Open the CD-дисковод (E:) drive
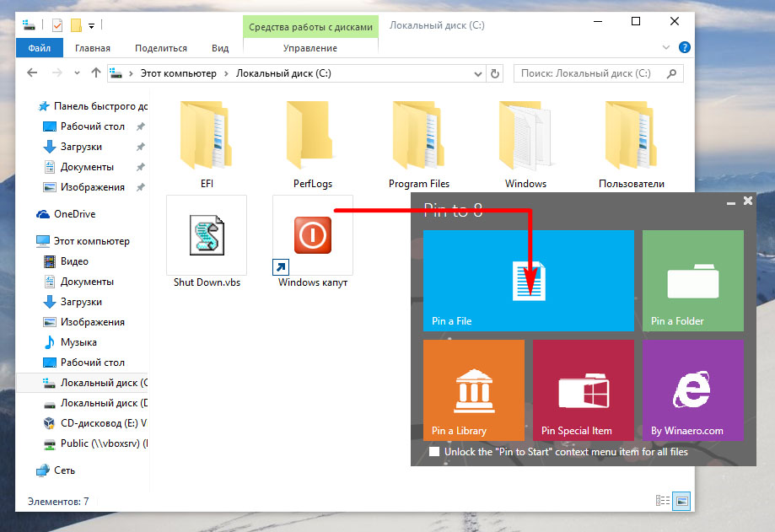This screenshot has width=775, height=532. [x=95, y=423]
